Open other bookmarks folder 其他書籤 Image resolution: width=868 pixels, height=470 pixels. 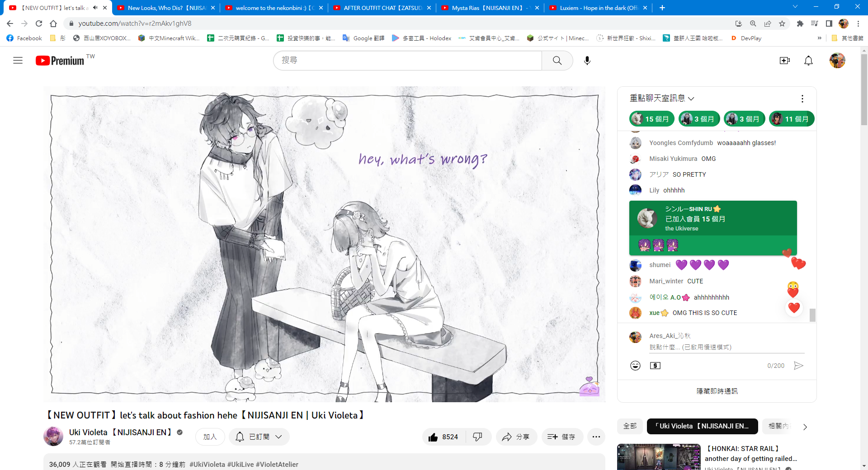(847, 38)
